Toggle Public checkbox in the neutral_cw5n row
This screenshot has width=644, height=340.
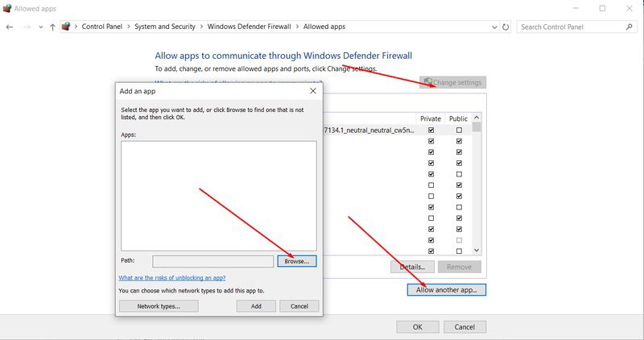pos(459,130)
